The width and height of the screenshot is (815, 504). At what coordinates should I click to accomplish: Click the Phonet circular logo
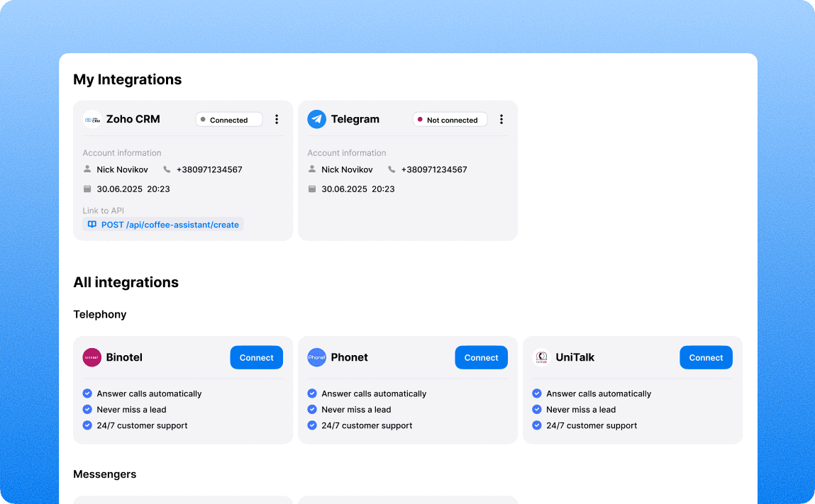[x=317, y=357]
